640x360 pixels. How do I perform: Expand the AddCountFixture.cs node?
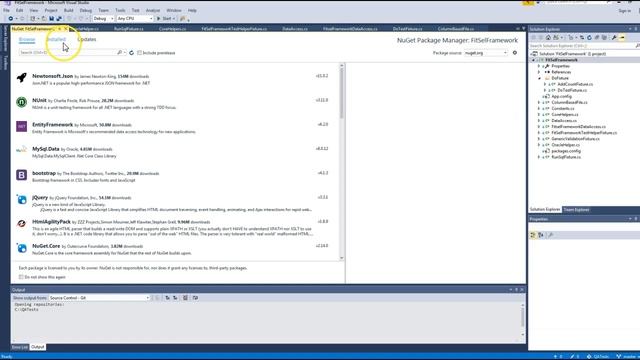click(545, 84)
